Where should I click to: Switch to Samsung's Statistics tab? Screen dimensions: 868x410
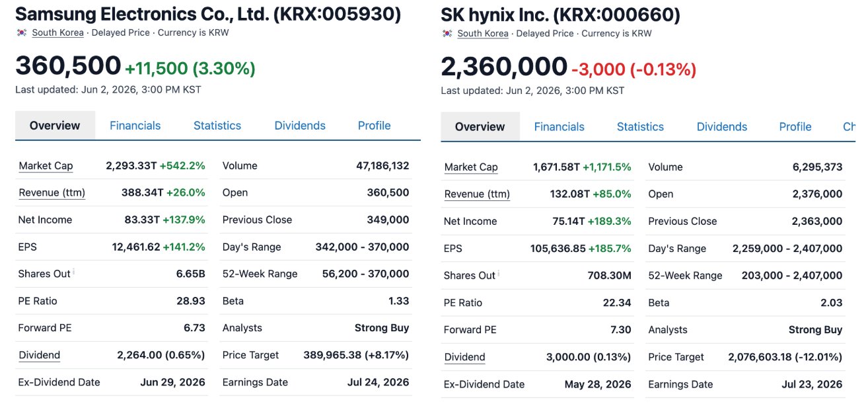pyautogui.click(x=217, y=126)
